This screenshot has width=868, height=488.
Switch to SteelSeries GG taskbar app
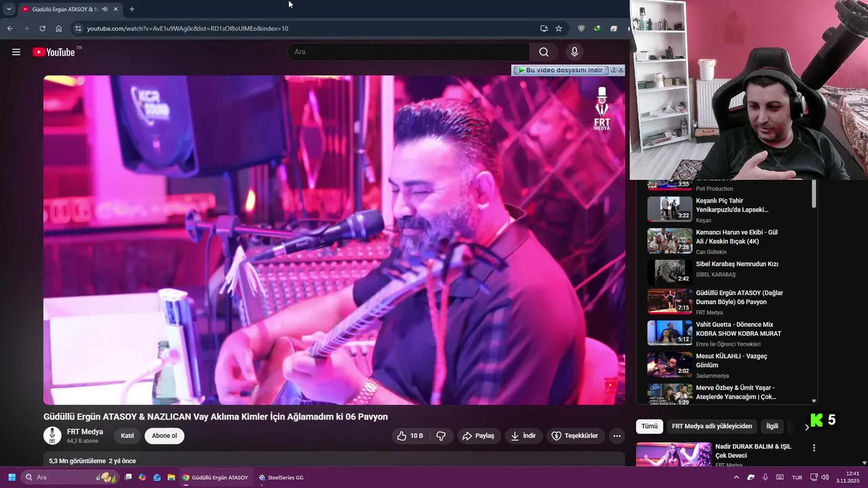pyautogui.click(x=281, y=477)
